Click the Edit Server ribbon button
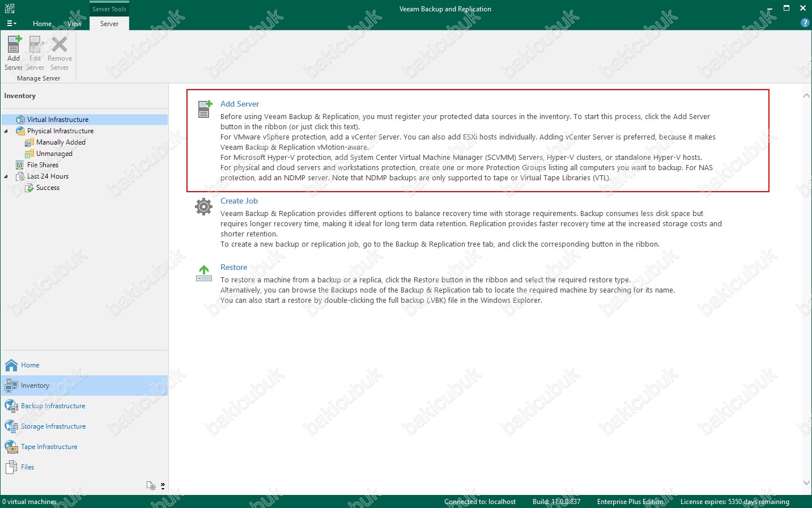Image resolution: width=812 pixels, height=508 pixels. (35, 53)
